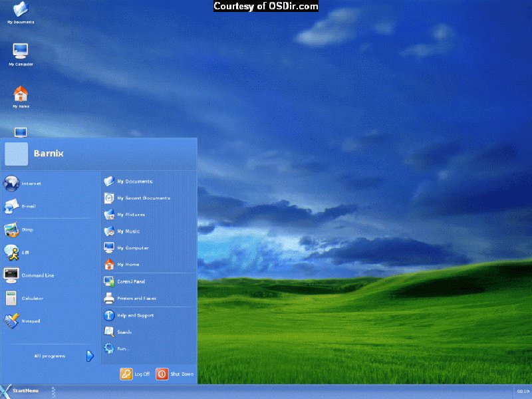Open the E-mail client
Screen dimensions: 532x399
(29, 206)
